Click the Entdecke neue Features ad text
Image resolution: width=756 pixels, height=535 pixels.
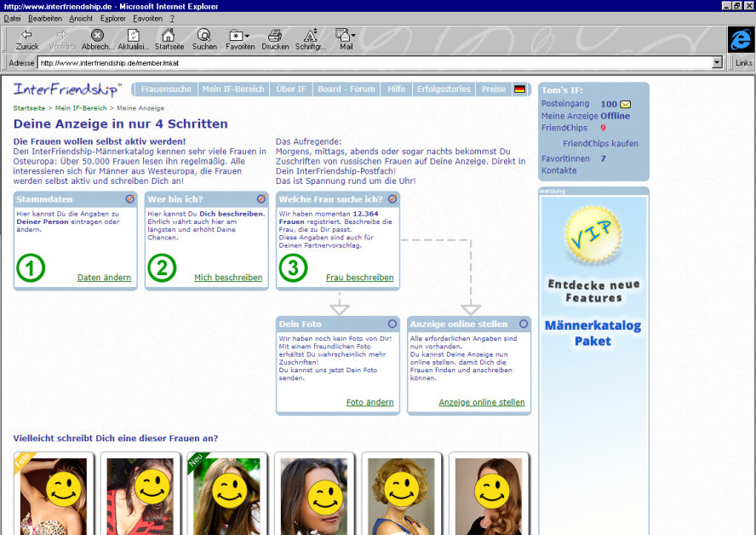(x=594, y=291)
